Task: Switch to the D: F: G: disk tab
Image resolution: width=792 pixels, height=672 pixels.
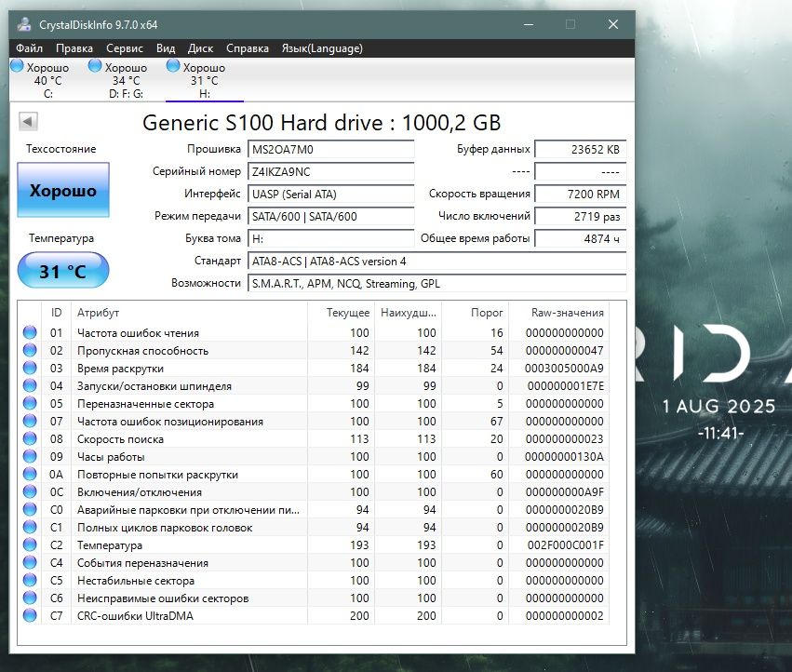Action: (127, 80)
